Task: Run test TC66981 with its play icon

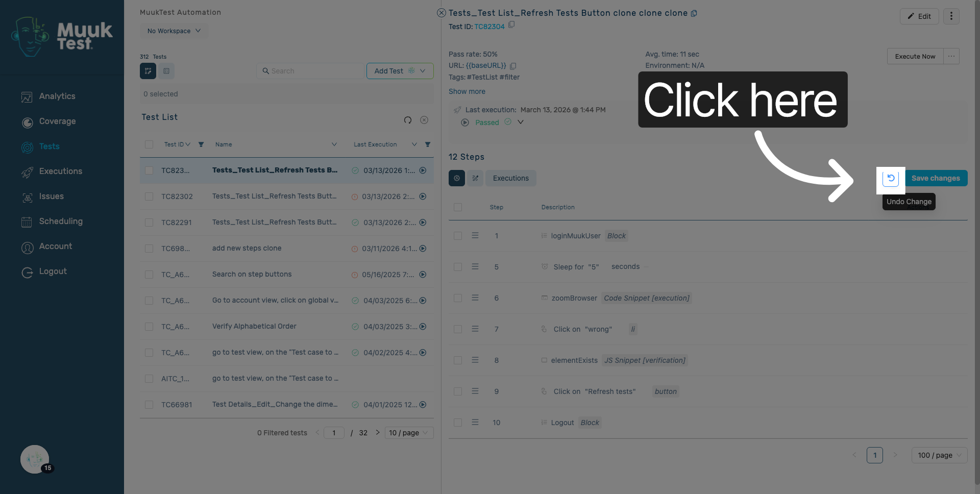Action: click(423, 405)
